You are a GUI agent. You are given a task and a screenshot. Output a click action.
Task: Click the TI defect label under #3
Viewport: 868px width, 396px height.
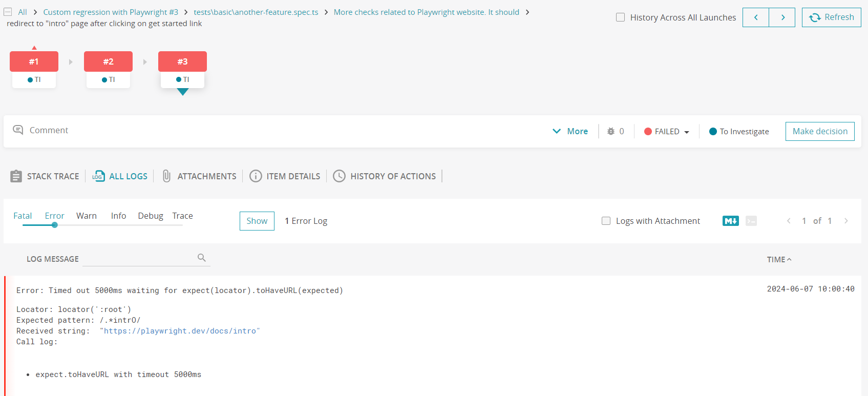coord(183,79)
